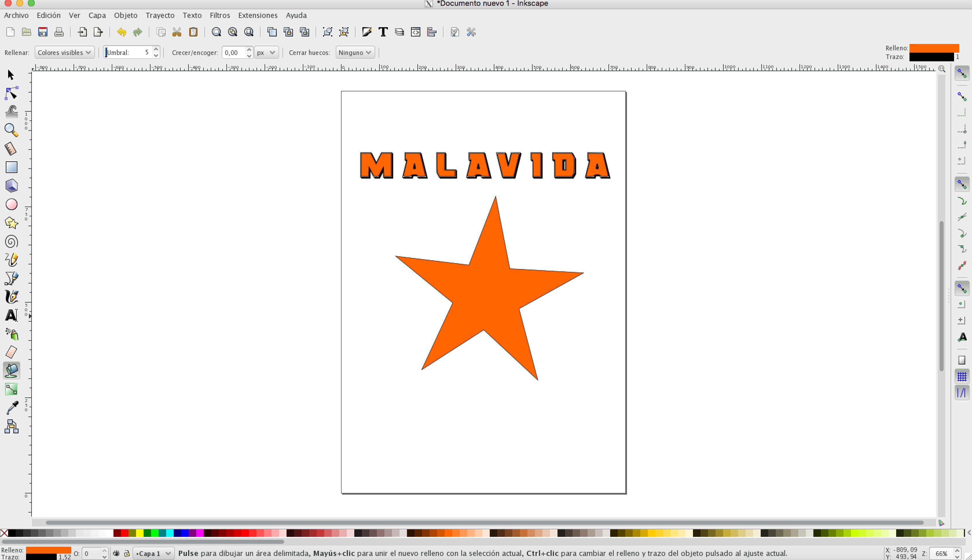Open the XML editor

[x=415, y=32]
